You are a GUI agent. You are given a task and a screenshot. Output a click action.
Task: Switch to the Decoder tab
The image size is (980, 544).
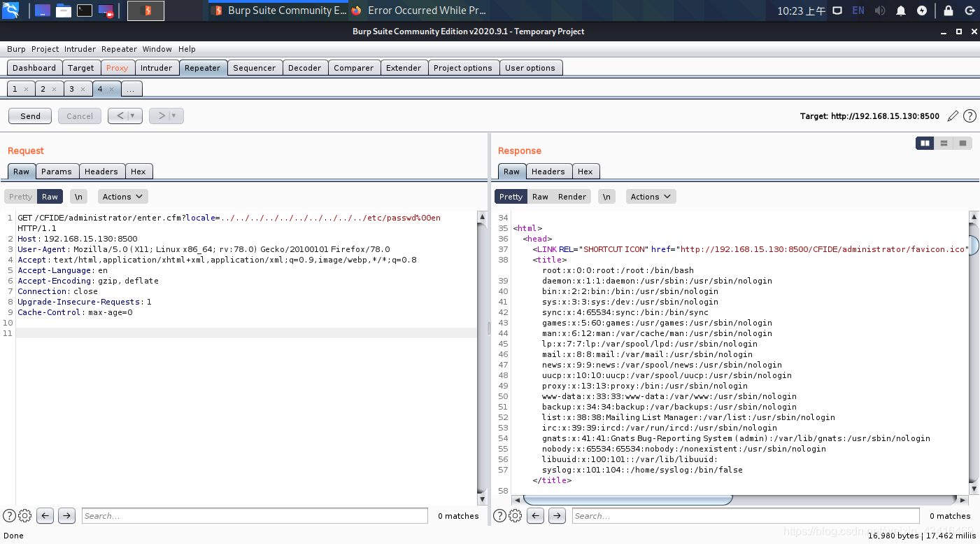[x=304, y=68]
